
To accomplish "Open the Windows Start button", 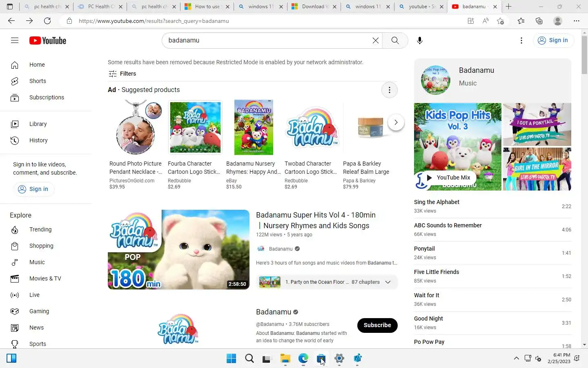I will tap(231, 359).
